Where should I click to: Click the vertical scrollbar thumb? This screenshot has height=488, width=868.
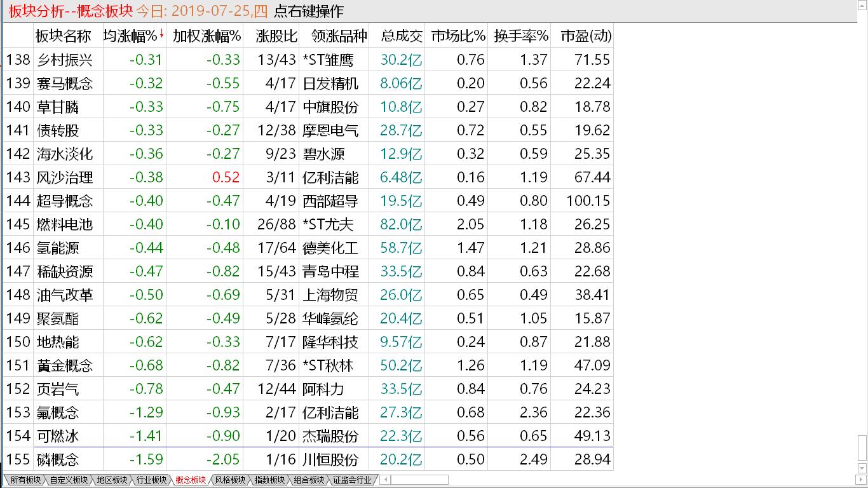coord(862,449)
